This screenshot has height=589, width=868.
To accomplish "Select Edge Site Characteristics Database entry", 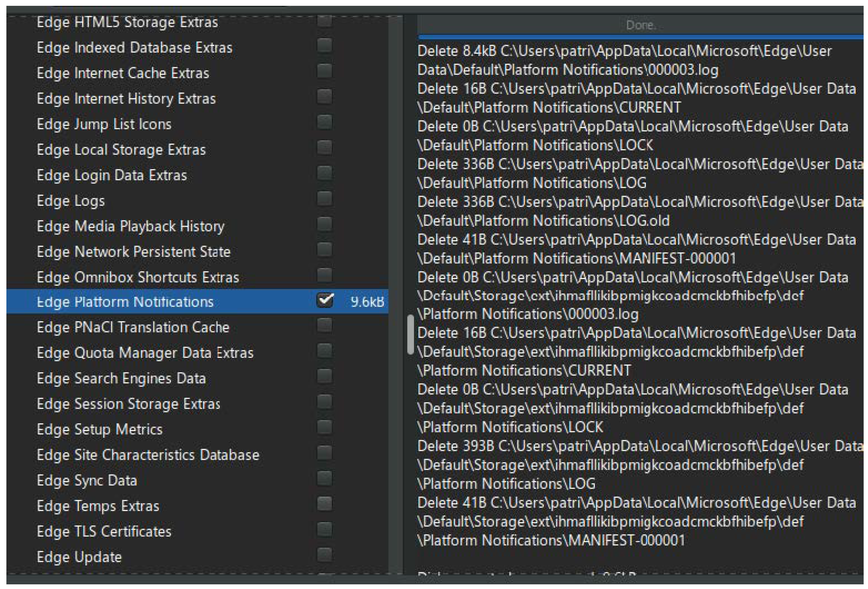I will click(x=148, y=455).
